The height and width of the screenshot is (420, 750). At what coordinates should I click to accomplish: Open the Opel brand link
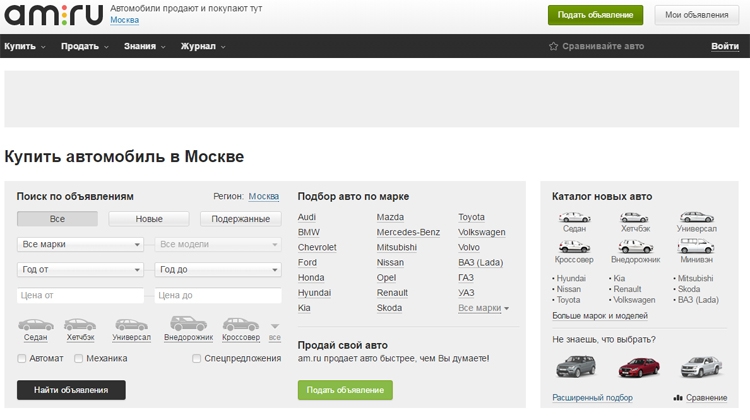[386, 278]
